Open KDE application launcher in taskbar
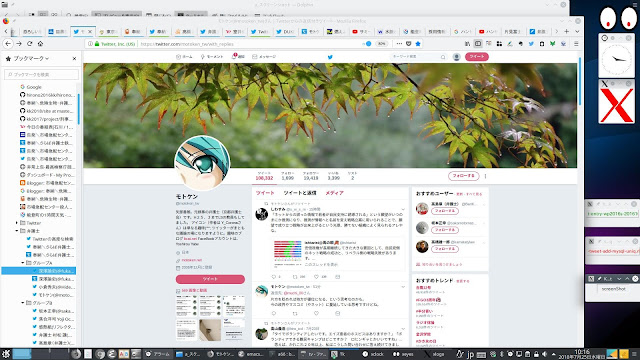 6,354
